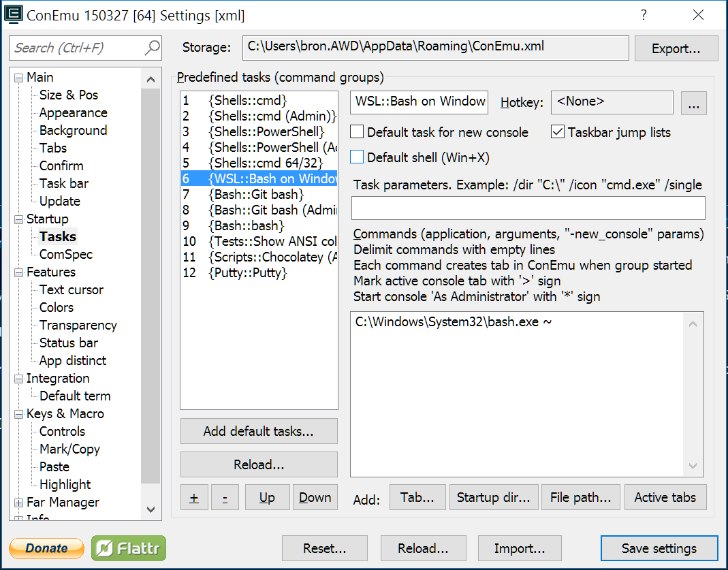Delete selected task with minus button
Screen dimensions: 728x570
pos(225,498)
